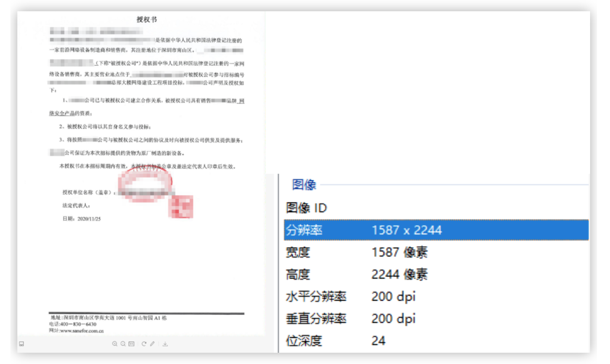Image resolution: width=610 pixels, height=364 pixels.
Task: Click the pencil edit icon
Action: (x=152, y=344)
